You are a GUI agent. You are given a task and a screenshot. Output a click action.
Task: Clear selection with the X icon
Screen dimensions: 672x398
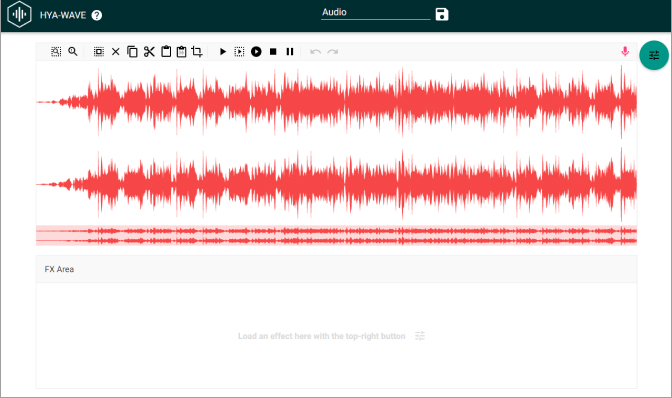(116, 52)
